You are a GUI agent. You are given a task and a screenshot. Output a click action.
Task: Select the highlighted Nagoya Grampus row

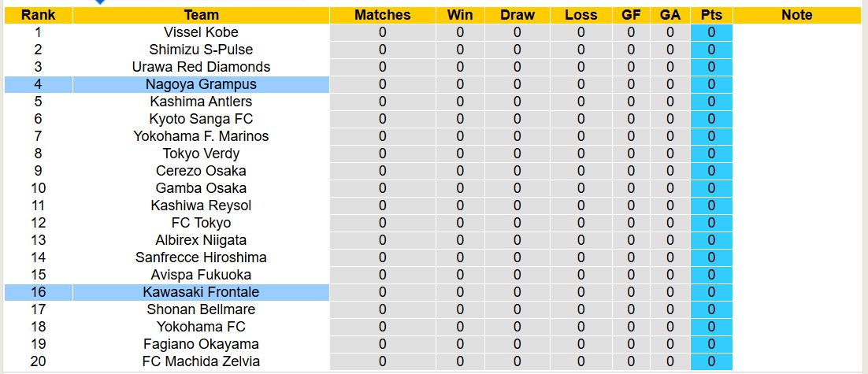[201, 84]
